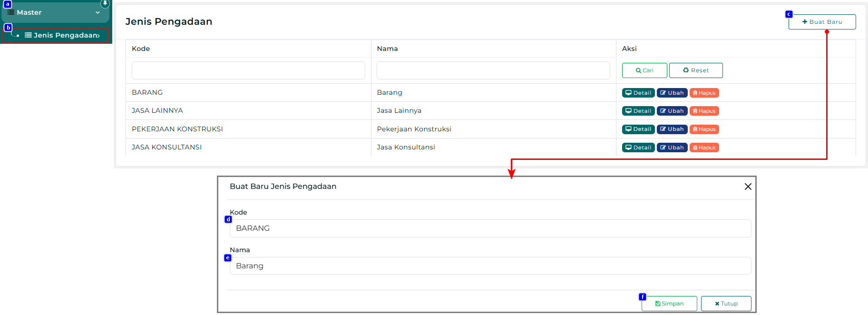Click the pin icon on the sidebar
Screen dimensions: 868x315
(x=105, y=3)
